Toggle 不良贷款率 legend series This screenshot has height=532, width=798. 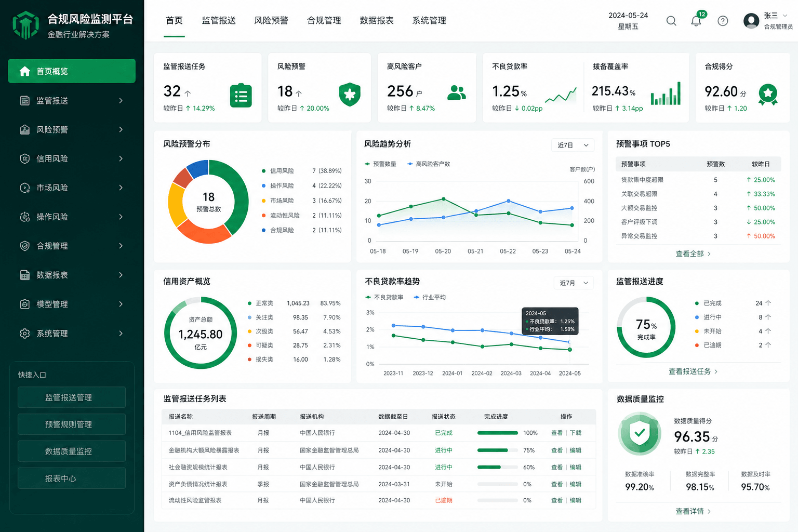pos(384,297)
